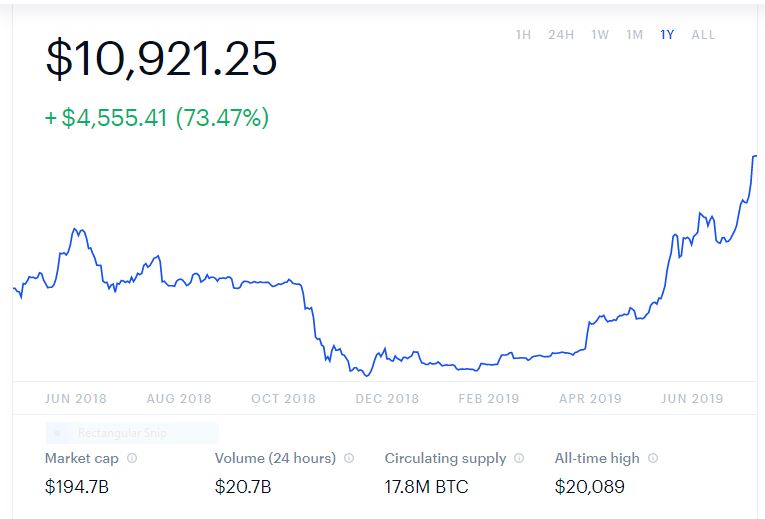Click info icon next to Volume (24 hours)
This screenshot has height=519, width=765.
[349, 459]
